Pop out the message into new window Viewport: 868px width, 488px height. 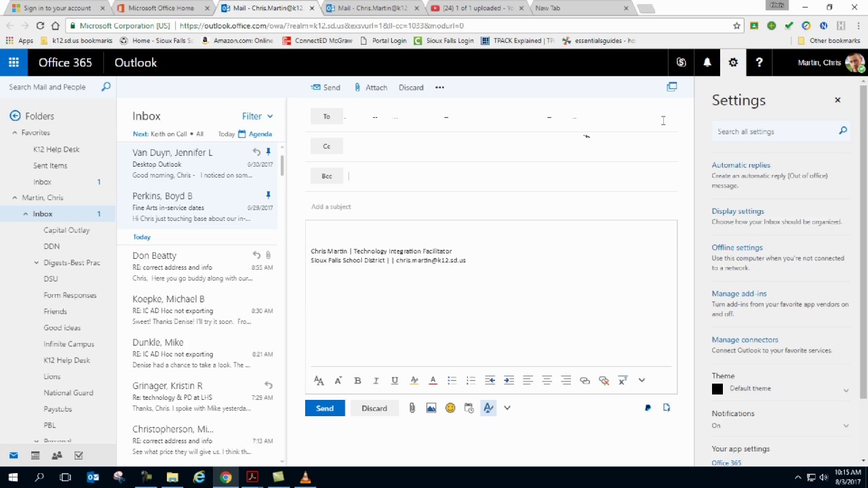pyautogui.click(x=672, y=87)
